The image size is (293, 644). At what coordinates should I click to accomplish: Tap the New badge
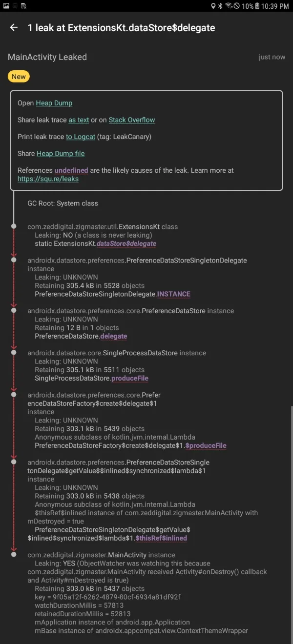point(19,77)
